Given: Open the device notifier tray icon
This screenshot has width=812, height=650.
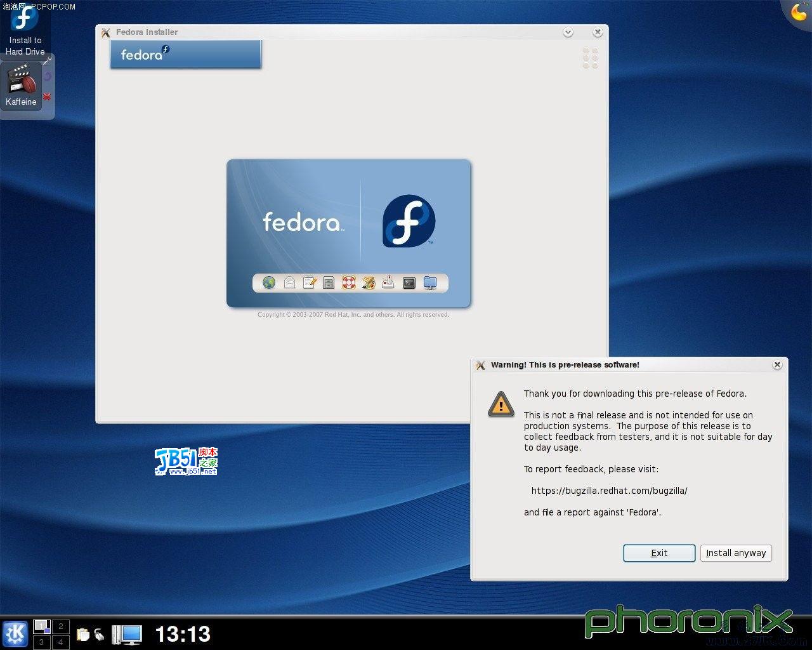Looking at the screenshot, I should pyautogui.click(x=100, y=634).
